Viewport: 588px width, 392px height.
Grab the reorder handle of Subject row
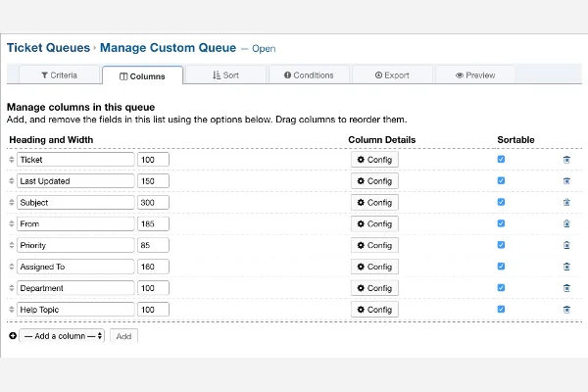11,202
